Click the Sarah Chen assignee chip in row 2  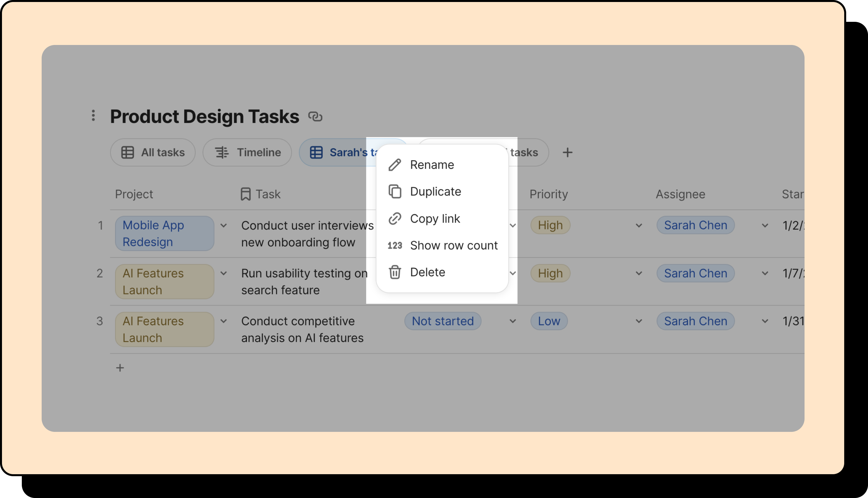(695, 273)
